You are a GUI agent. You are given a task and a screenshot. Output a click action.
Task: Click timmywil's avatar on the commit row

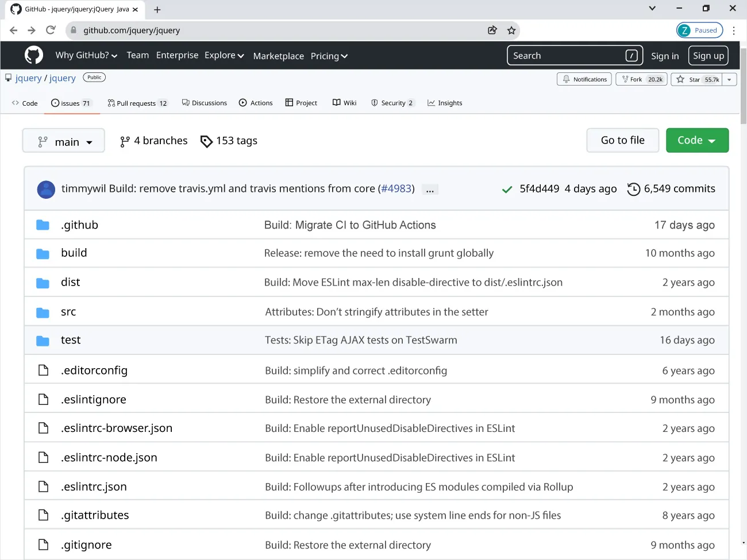click(46, 189)
